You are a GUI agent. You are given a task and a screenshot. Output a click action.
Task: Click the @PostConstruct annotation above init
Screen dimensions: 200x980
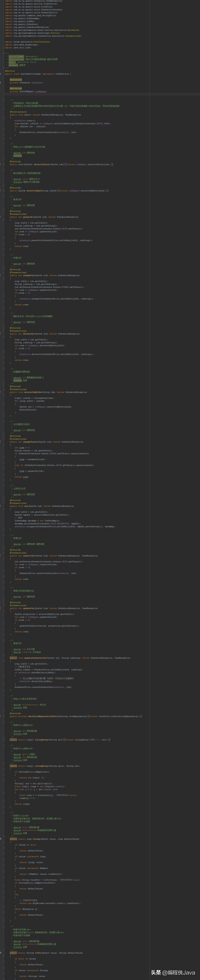(x=18, y=112)
